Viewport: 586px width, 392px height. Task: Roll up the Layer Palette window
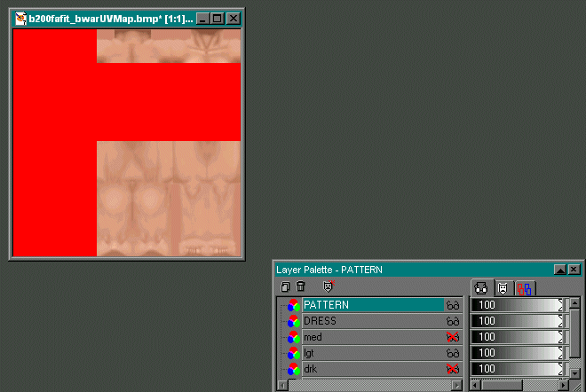tap(559, 269)
